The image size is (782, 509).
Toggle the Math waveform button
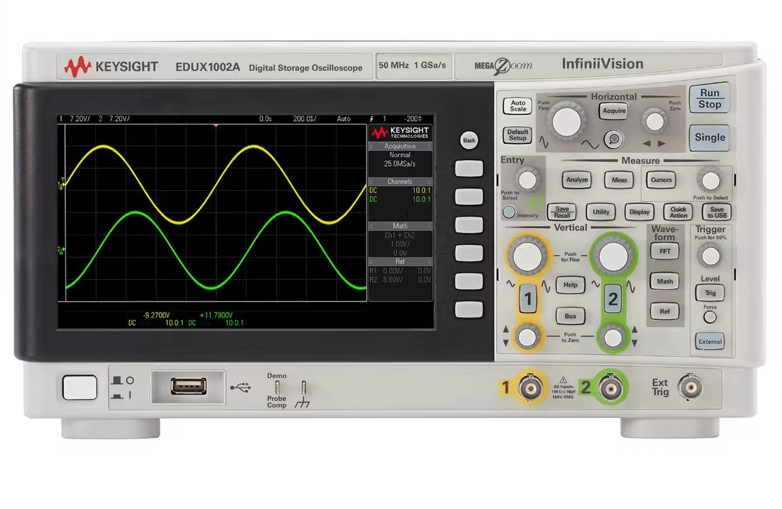[x=664, y=282]
